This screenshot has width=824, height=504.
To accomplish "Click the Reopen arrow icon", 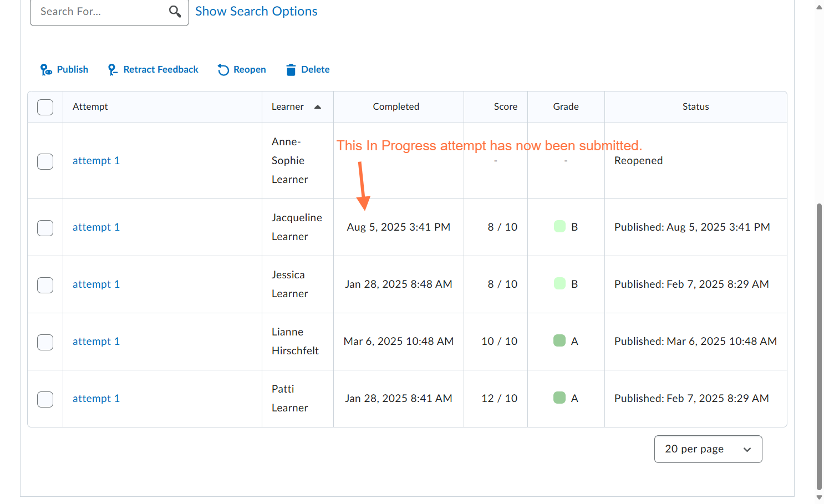I will click(223, 70).
